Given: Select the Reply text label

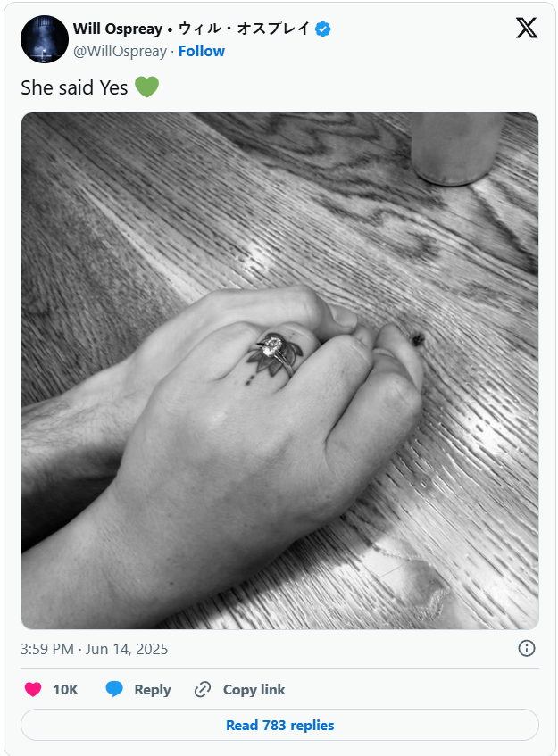Looking at the screenshot, I should pos(153,690).
